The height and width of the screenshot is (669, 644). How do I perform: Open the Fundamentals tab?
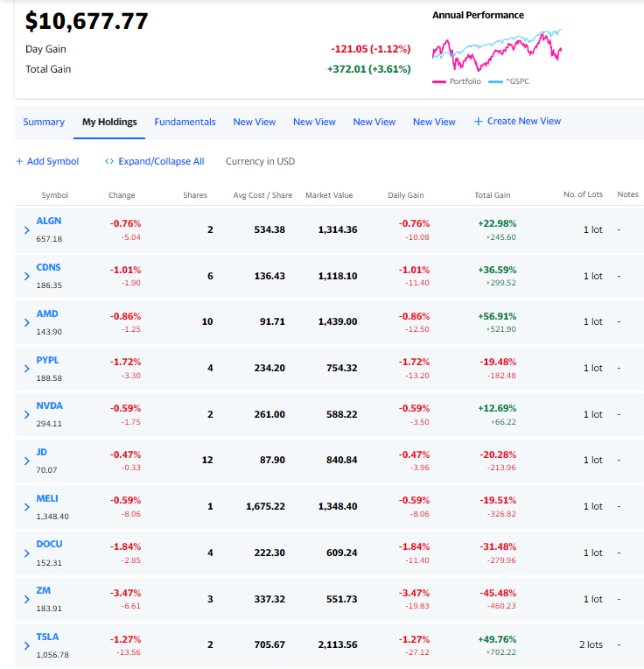tap(185, 122)
